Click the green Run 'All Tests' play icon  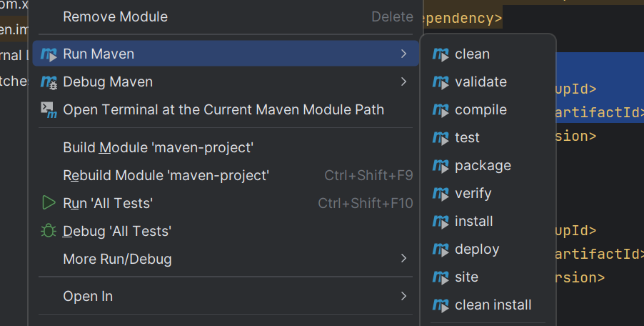[x=49, y=203]
